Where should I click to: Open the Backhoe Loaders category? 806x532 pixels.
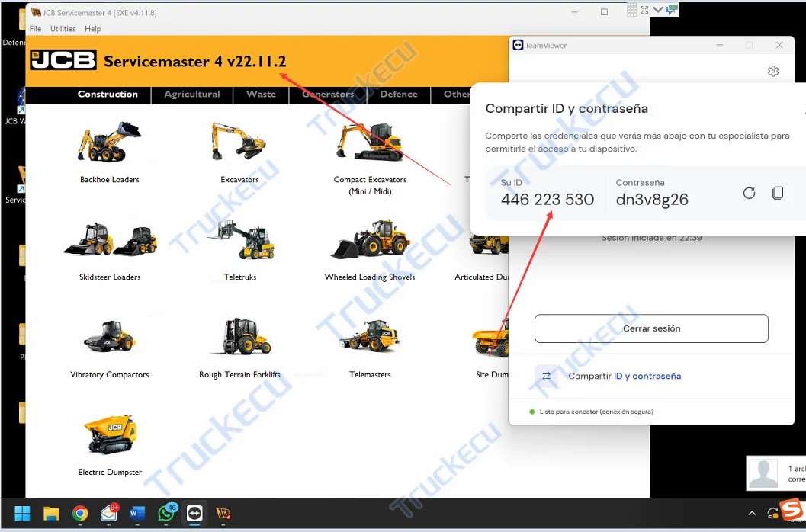[x=110, y=142]
